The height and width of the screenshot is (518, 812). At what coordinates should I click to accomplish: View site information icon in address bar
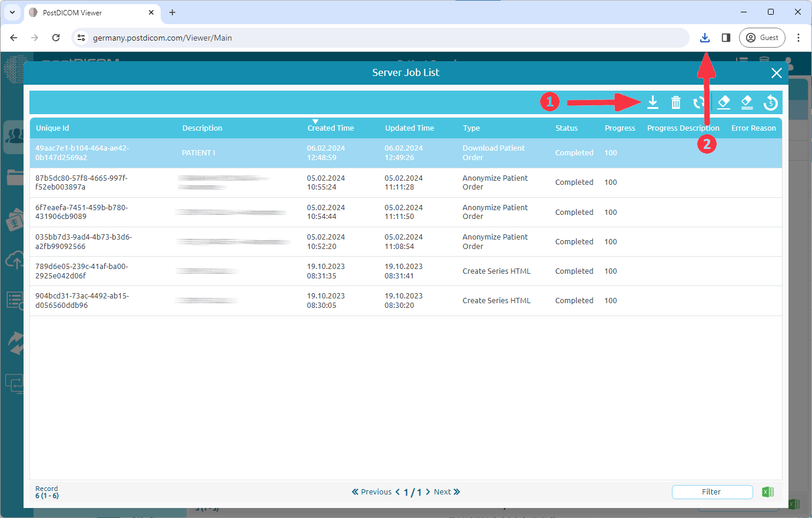tap(82, 38)
